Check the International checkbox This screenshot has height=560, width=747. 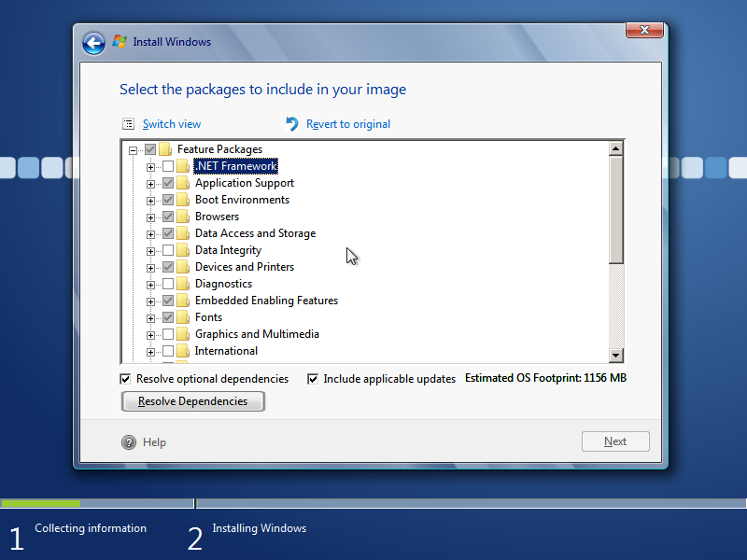168,351
